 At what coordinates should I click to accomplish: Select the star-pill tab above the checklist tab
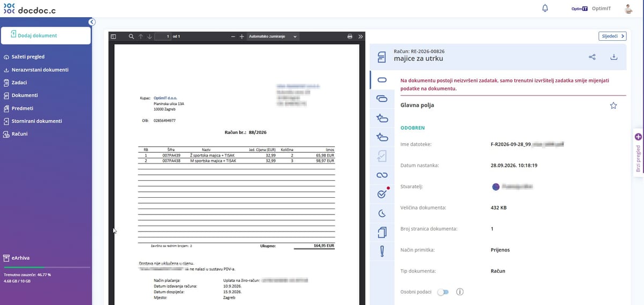382,137
